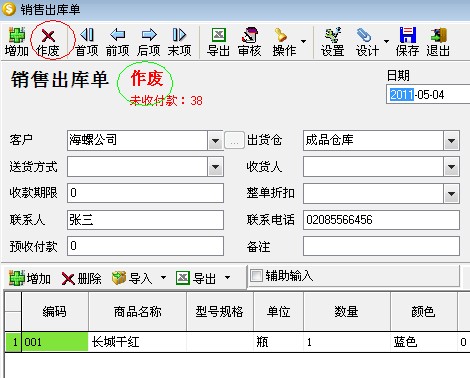Open the 收货人 dropdown arrow
Viewport: 470px width, 378px height.
(451, 167)
